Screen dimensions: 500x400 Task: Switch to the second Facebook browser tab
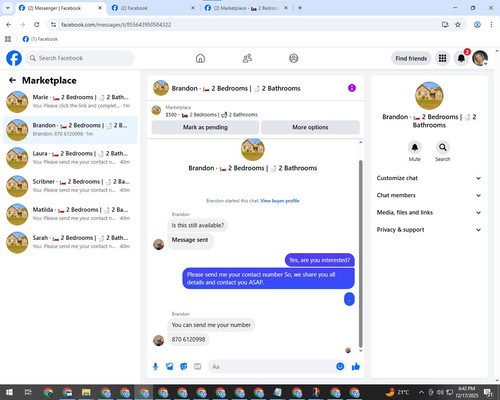click(x=153, y=8)
